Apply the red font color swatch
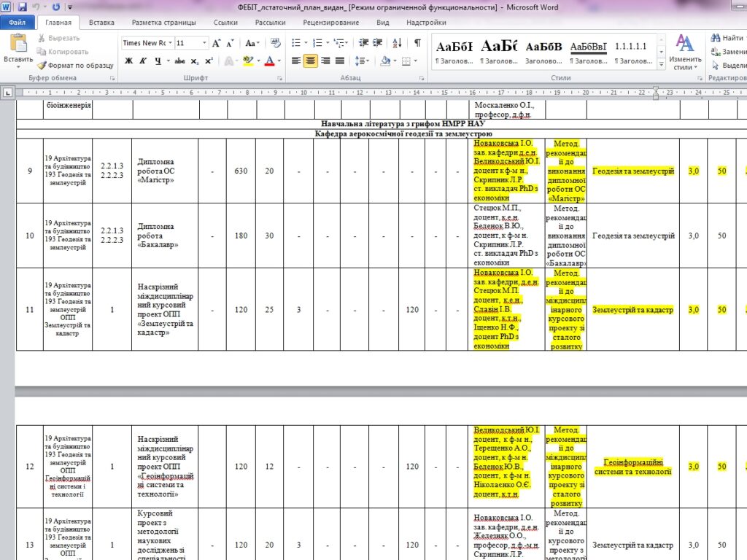Viewport: 747px width, 560px height. coord(269,61)
